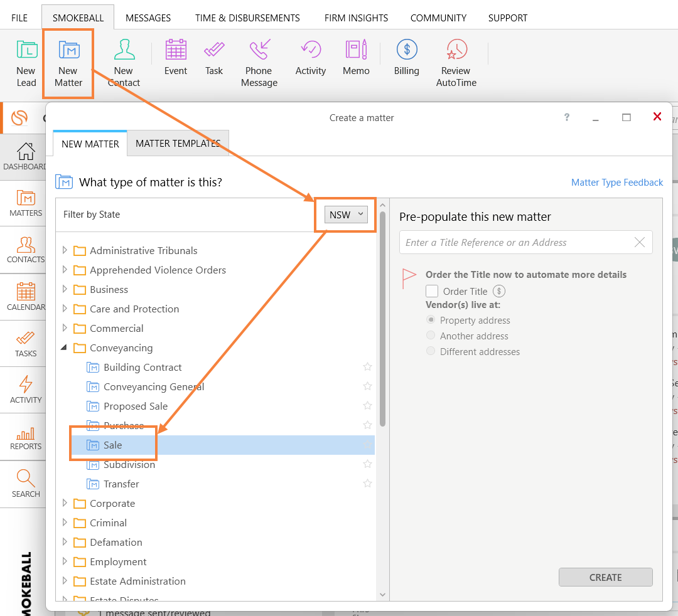
Task: Create a new Memo
Action: click(x=356, y=57)
